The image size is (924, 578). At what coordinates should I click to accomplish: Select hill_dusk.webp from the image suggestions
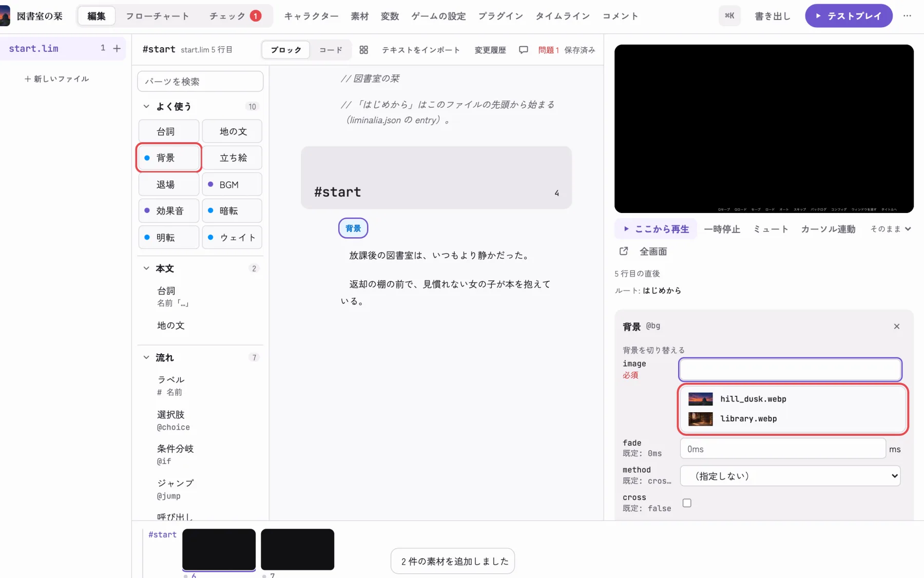793,399
